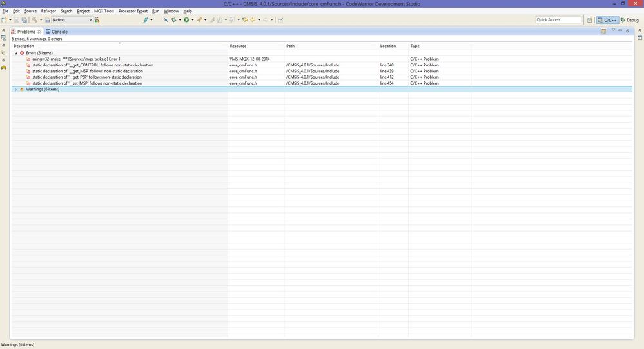This screenshot has height=349, width=644.
Task: Open the Source menu
Action: tap(30, 11)
